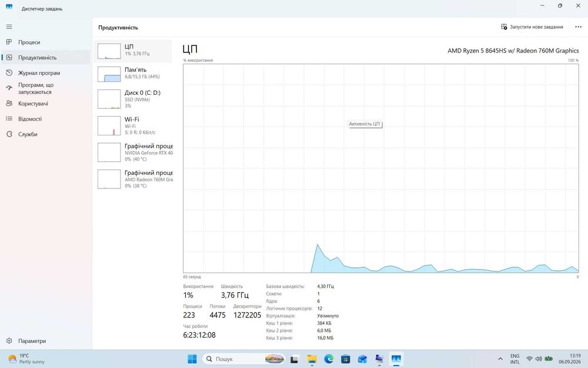The width and height of the screenshot is (588, 368).
Task: Click the 16,0 МБ L3 cache value
Action: 325,338
